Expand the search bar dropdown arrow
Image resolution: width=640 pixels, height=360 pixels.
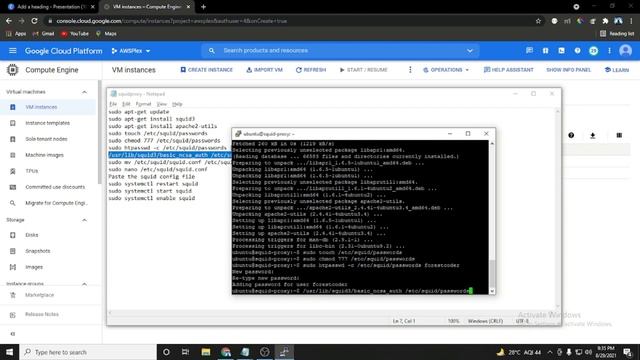[x=470, y=51]
